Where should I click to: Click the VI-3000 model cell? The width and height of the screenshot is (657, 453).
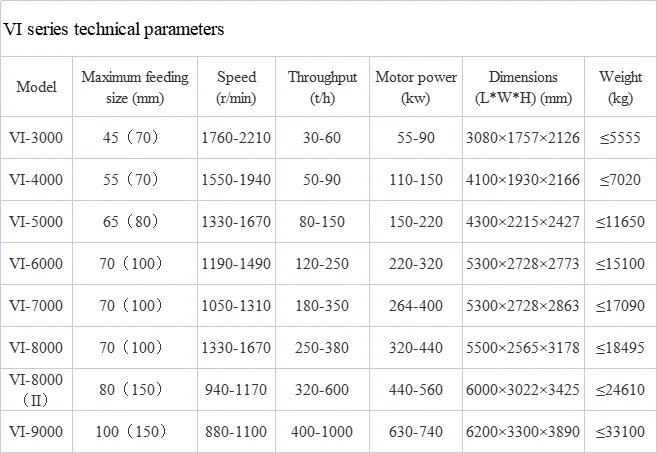[36, 137]
